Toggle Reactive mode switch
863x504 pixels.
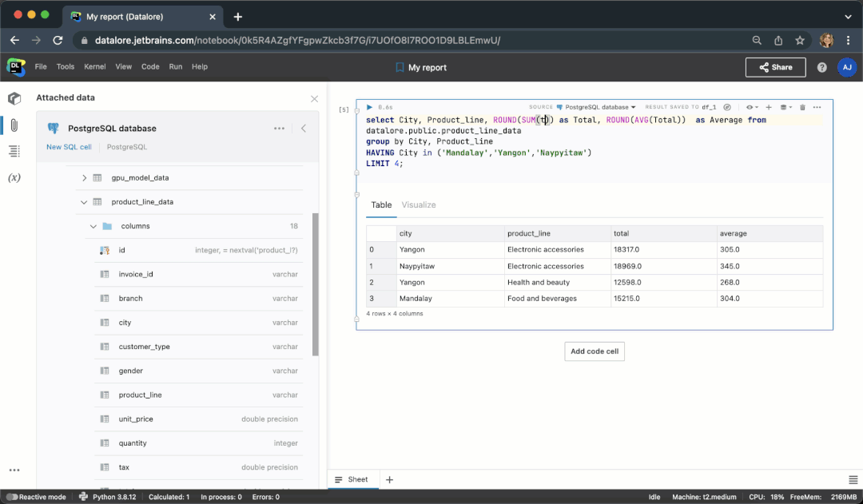pos(12,497)
